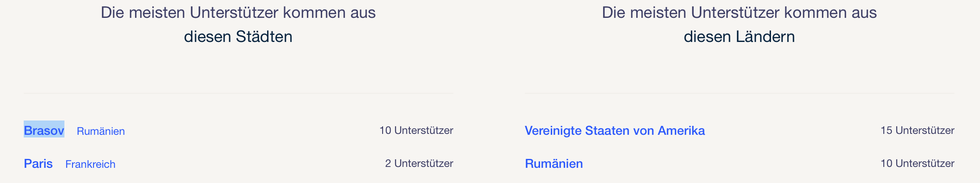Click the first heading line above "diesen Ländern"
Image resolution: width=980 pixels, height=183 pixels.
coord(739,12)
